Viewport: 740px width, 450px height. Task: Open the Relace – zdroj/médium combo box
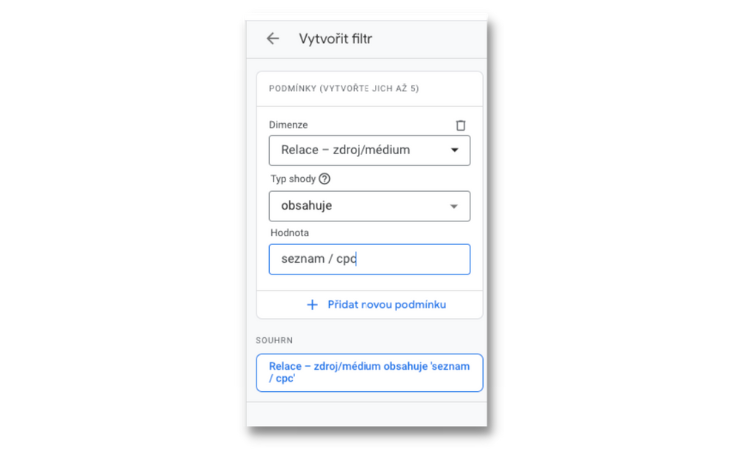[x=370, y=150]
